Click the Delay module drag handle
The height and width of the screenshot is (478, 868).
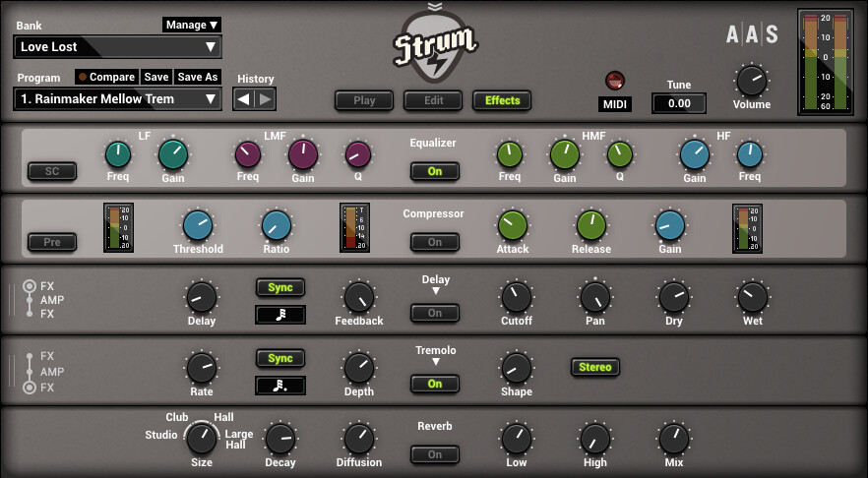(x=11, y=300)
